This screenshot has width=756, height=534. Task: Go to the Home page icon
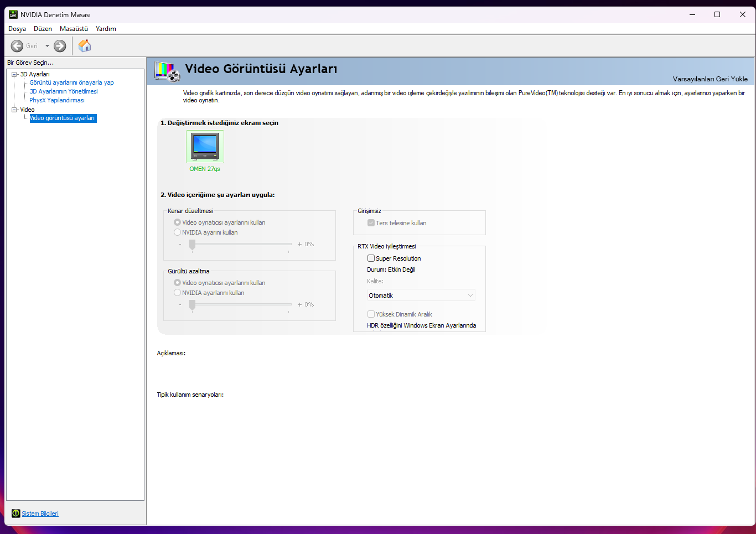[85, 46]
